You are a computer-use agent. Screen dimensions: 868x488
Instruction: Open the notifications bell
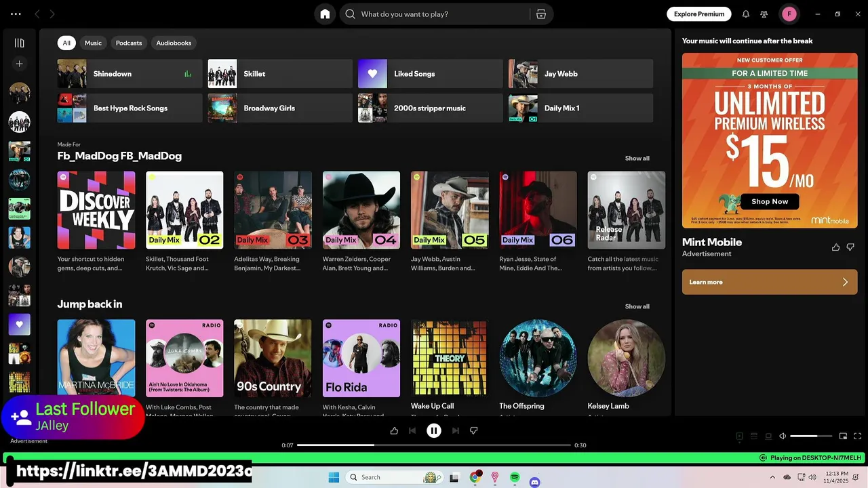(x=746, y=14)
